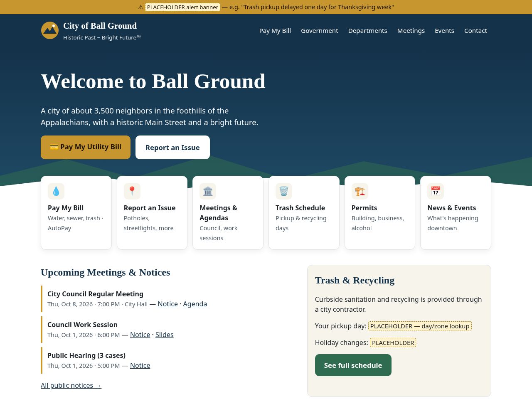Click the water drop Pay My Bill icon
The width and height of the screenshot is (532, 399).
coord(56,191)
